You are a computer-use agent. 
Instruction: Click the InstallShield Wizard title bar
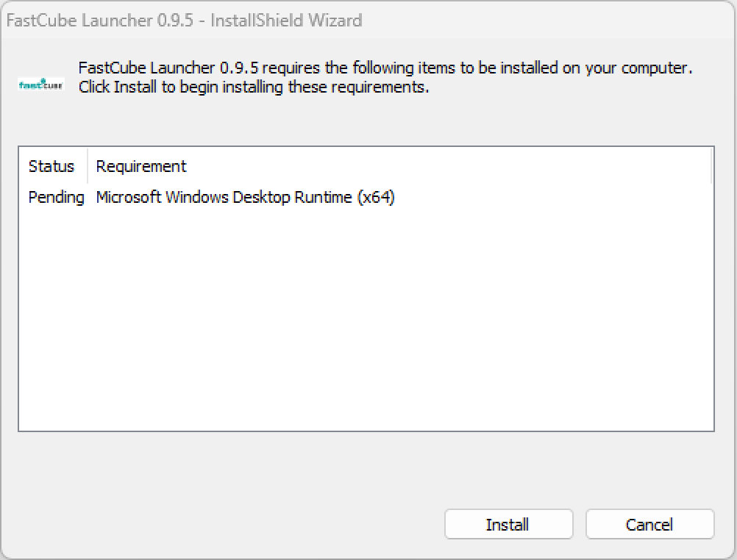515,20
